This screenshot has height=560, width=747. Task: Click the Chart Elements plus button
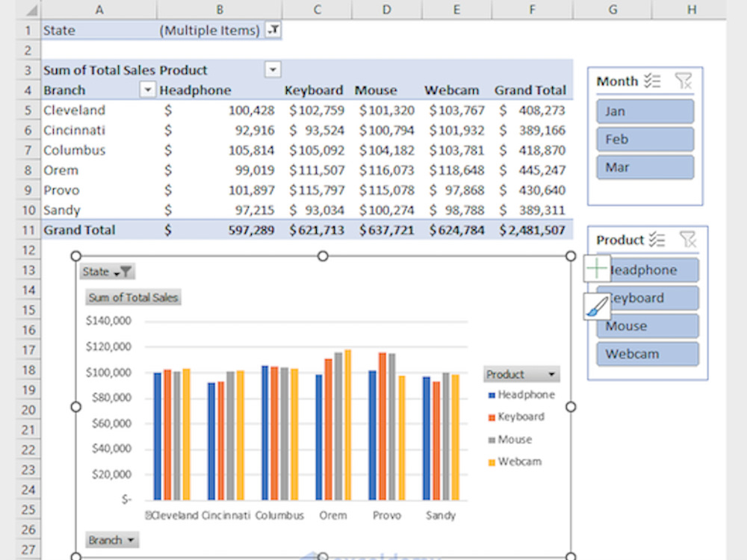click(x=596, y=269)
